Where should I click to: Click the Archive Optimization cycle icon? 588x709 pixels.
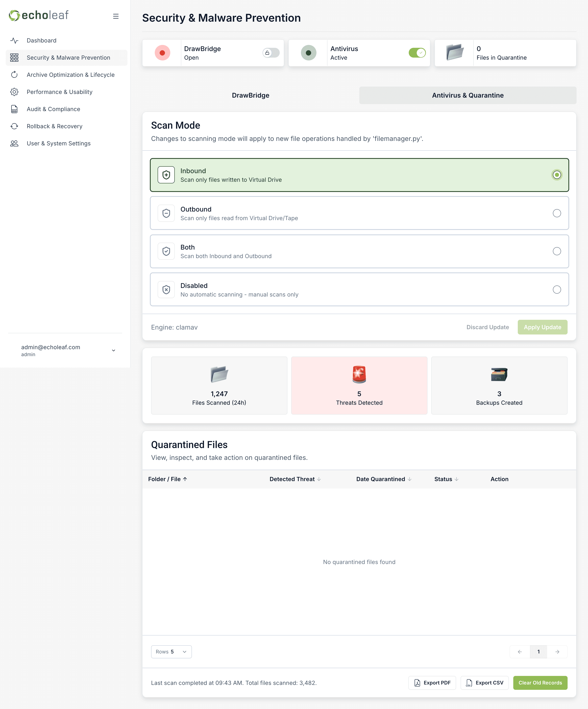tap(14, 75)
